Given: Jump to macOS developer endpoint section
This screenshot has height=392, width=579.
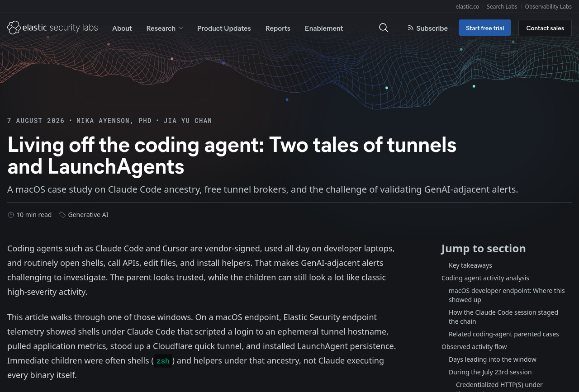Looking at the screenshot, I should tap(507, 295).
